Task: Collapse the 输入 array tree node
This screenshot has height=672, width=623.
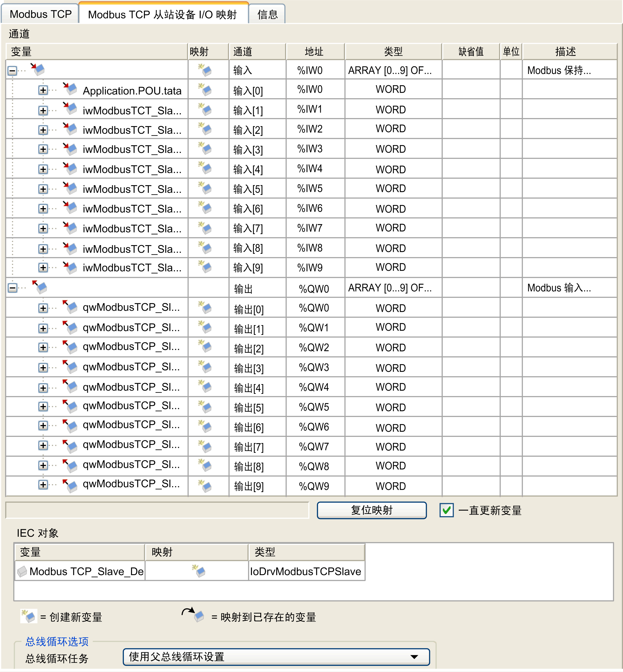Action: pos(12,70)
